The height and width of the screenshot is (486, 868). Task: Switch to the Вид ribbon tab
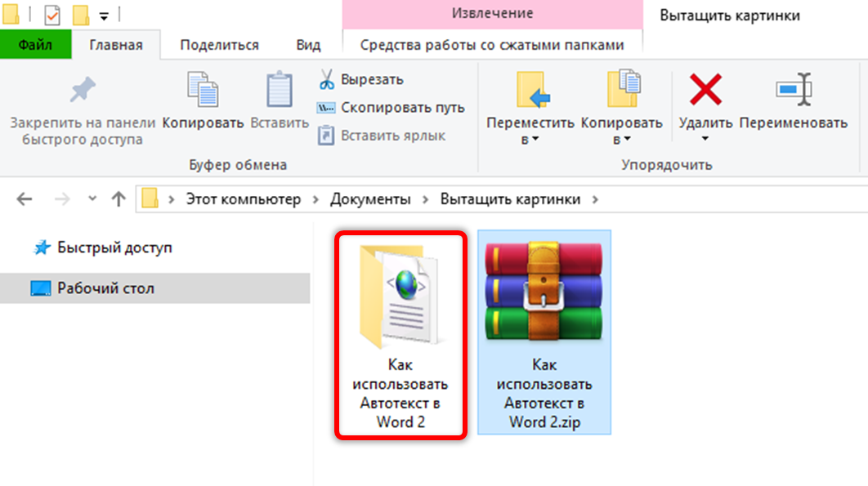(308, 45)
